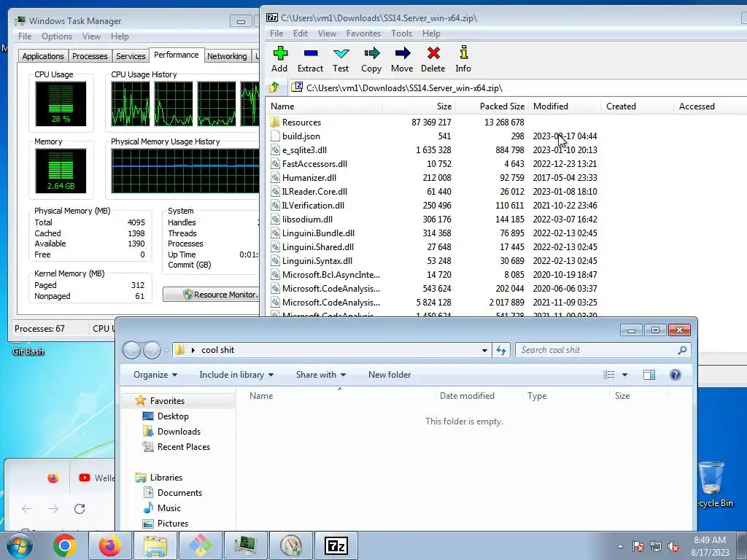Image resolution: width=747 pixels, height=560 pixels.
Task: Open the Tools menu in 7-Zip
Action: click(x=401, y=34)
